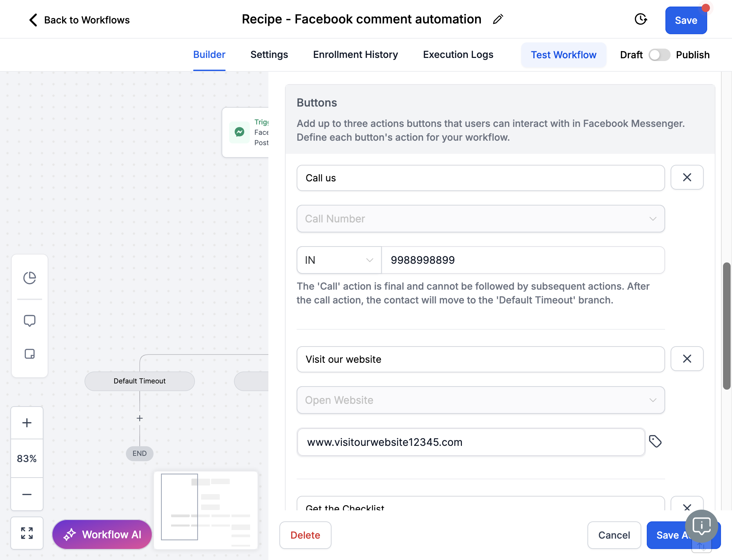Click the Test Workflow button
Screen dimensions: 732x560
point(563,55)
